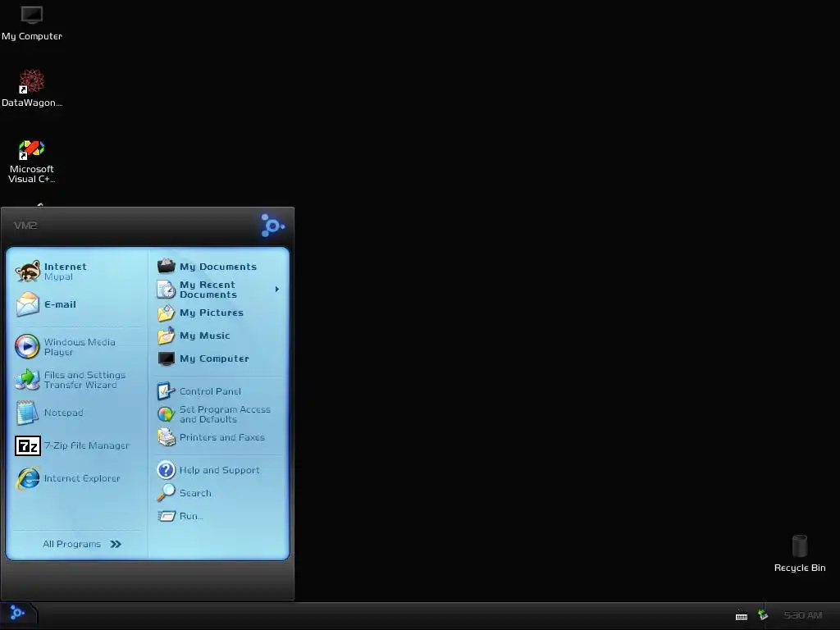Viewport: 840px width, 630px height.
Task: Open the 7-Zip File Manager icon
Action: [x=28, y=445]
